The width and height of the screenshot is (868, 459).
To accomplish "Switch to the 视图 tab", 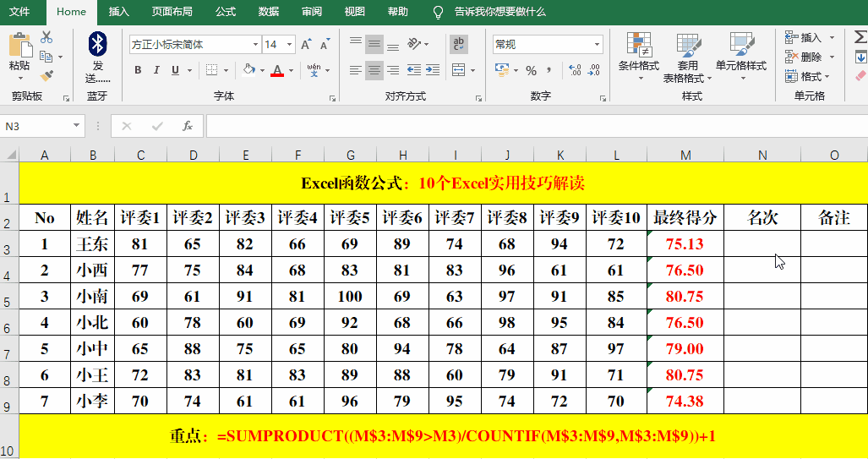I will (355, 12).
